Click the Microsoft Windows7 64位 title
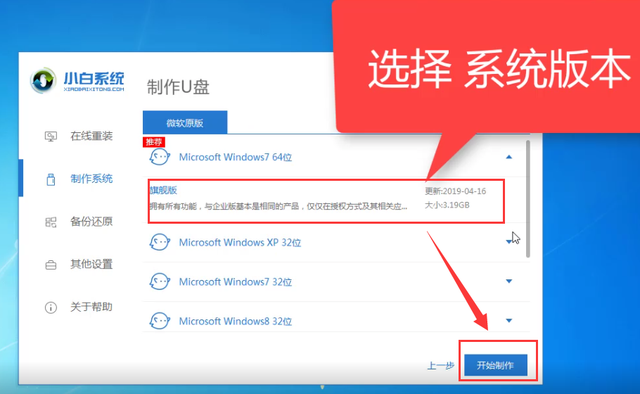This screenshot has height=394, width=640. (x=236, y=157)
